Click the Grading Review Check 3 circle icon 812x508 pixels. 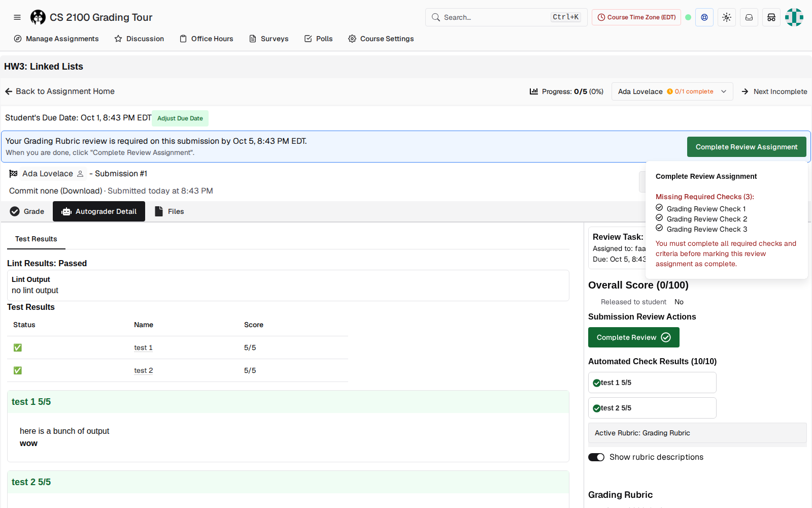[x=659, y=228]
